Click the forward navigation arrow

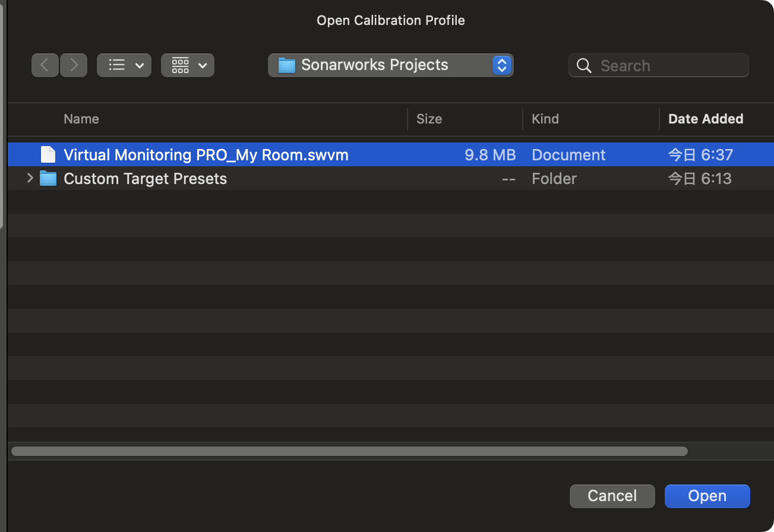[x=74, y=65]
